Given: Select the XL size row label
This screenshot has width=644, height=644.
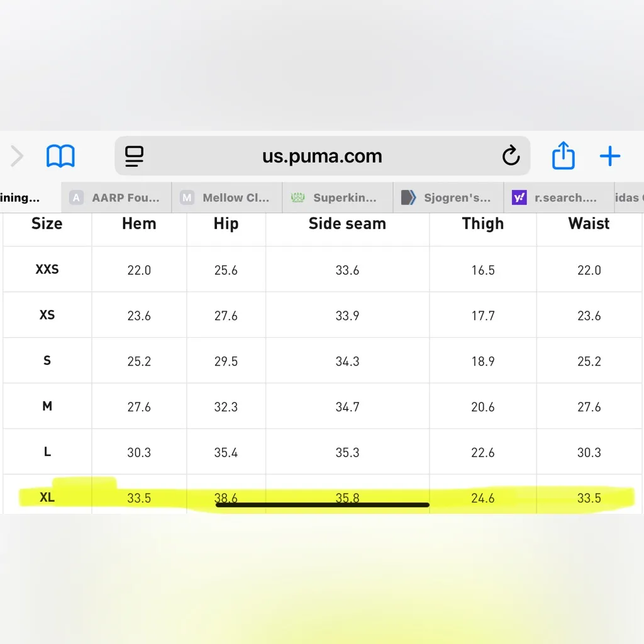Looking at the screenshot, I should 47,497.
